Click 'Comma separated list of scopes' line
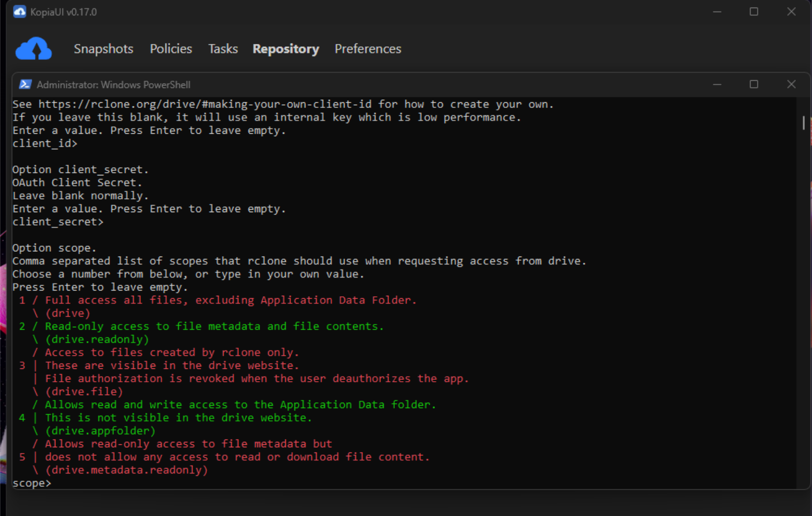Image resolution: width=812 pixels, height=516 pixels. tap(299, 261)
